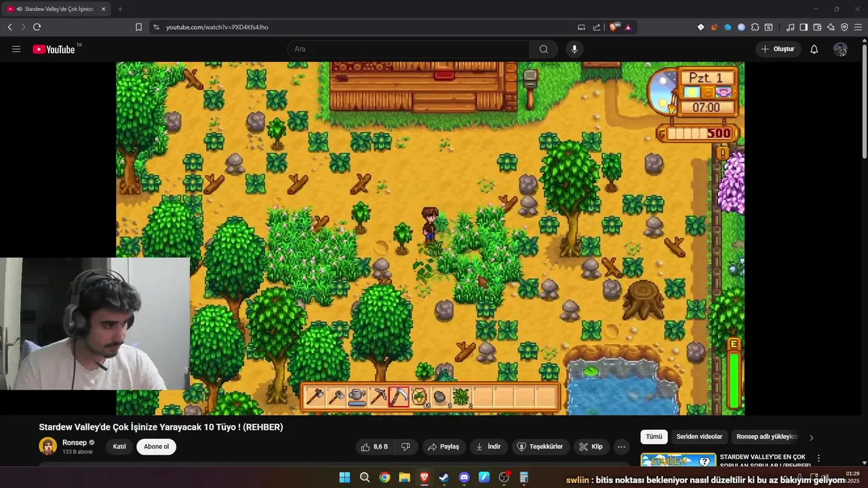Open the Ronsep channel link
Viewport: 868px width, 488px height.
[74, 443]
